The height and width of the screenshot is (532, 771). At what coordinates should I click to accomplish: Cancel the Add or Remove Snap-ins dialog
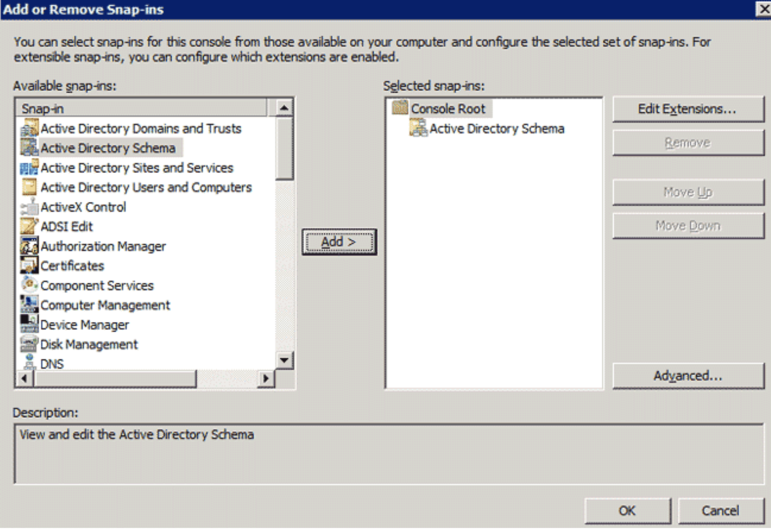click(x=721, y=511)
